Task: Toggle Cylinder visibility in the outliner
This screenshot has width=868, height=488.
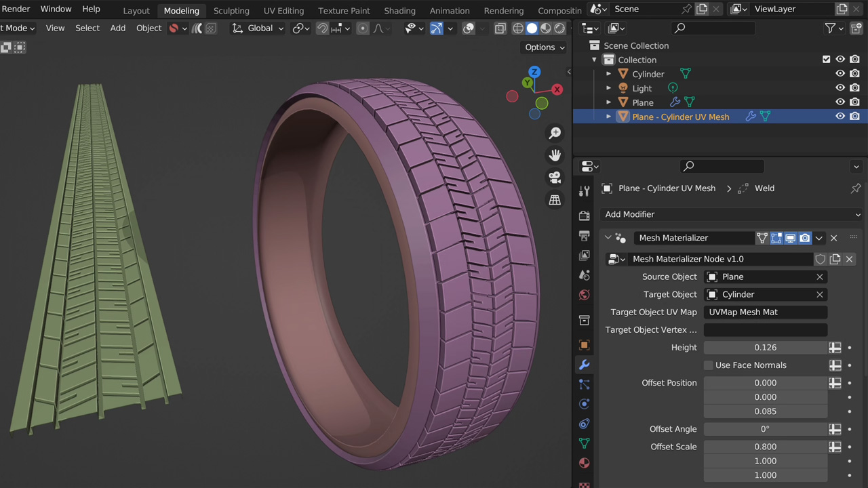Action: tap(840, 73)
